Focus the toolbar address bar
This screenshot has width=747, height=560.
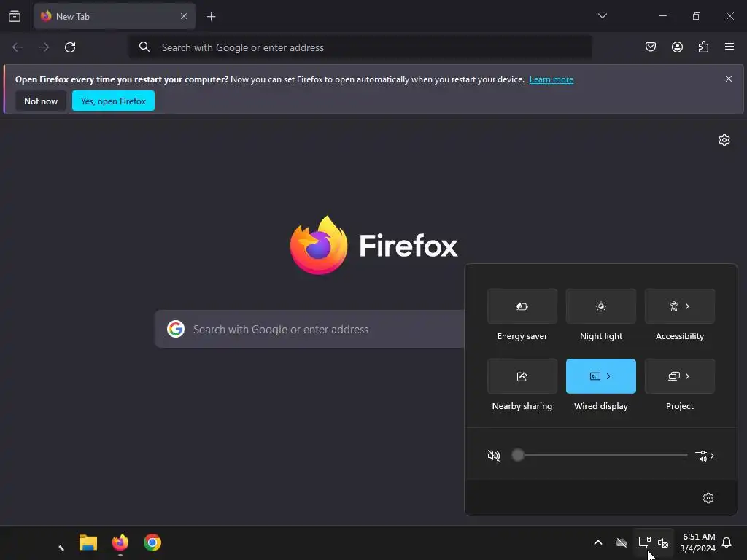tap(360, 47)
